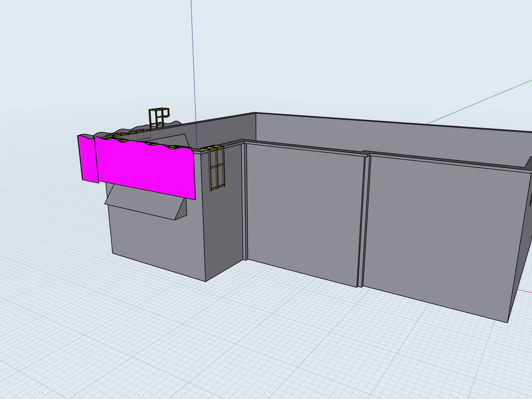532x399 pixels.
Task: Click the green axis line in the upper right
Action: [481, 102]
